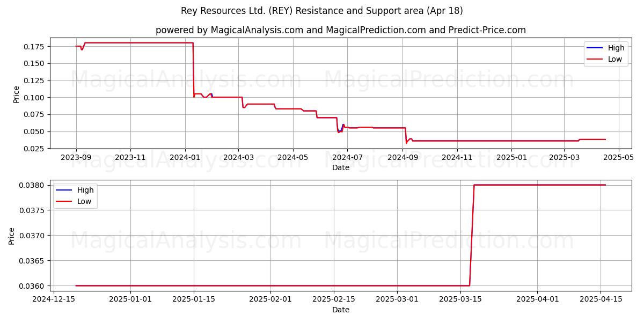644x322 pixels.
Task: Click the 2025-03-15 date tick label
Action: pos(460,299)
